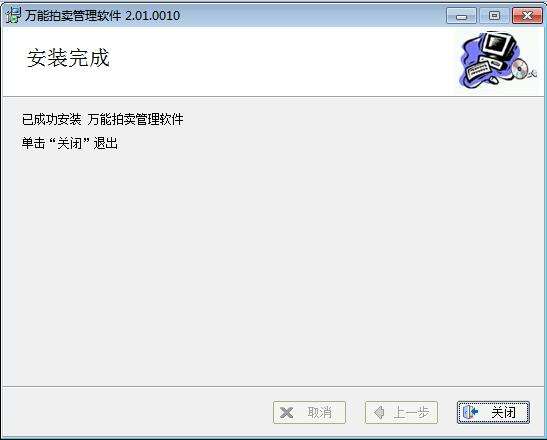Click the version number 2.01.0010 in title
This screenshot has width=547, height=440.
[152, 16]
